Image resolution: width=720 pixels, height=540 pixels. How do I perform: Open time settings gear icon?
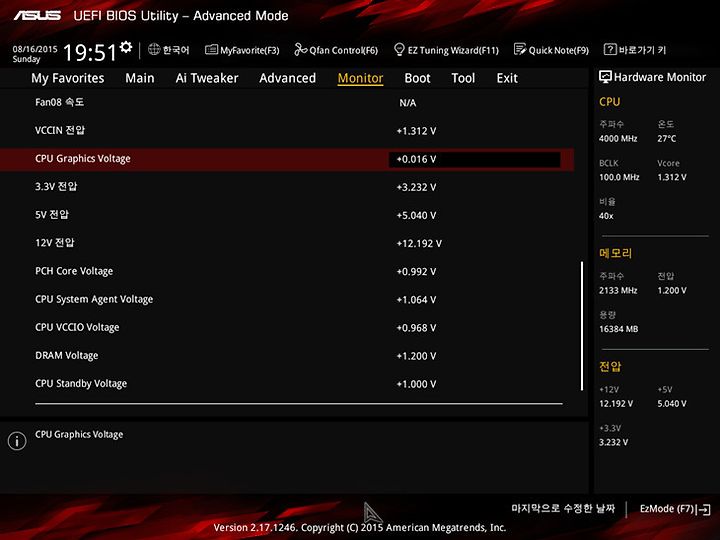click(x=125, y=47)
